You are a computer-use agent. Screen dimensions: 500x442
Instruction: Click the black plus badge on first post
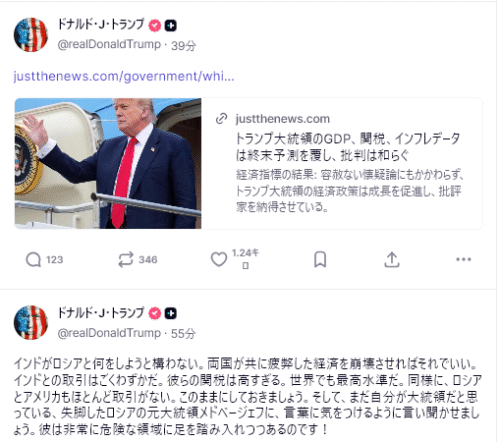pos(171,26)
